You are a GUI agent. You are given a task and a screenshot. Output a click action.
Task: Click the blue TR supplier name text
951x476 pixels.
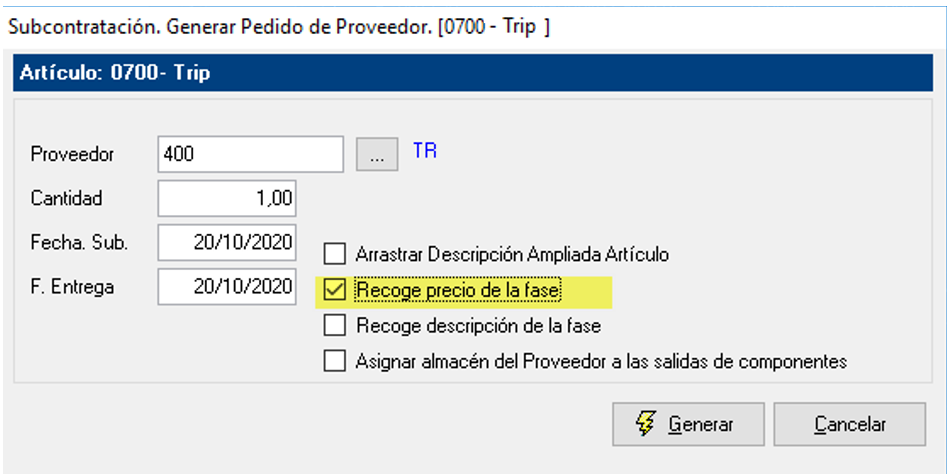[x=425, y=150]
